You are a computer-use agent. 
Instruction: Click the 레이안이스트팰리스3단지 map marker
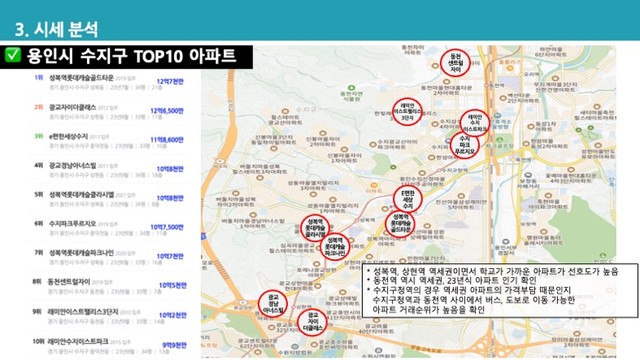407,111
